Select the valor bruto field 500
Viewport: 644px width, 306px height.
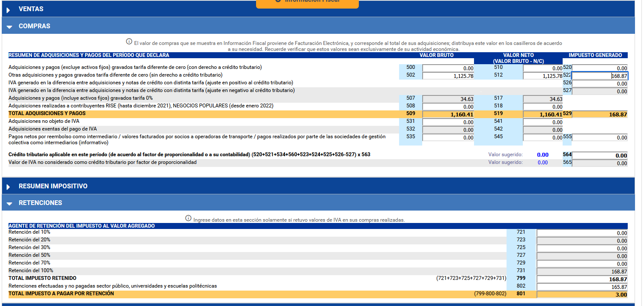[x=448, y=68]
